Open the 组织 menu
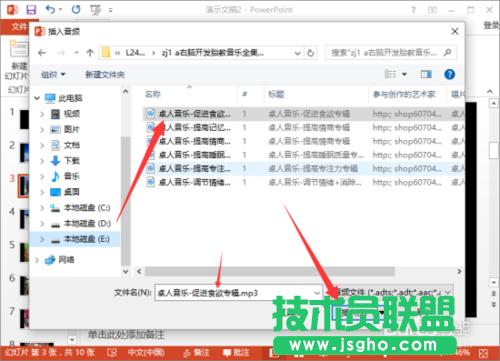 tap(53, 74)
